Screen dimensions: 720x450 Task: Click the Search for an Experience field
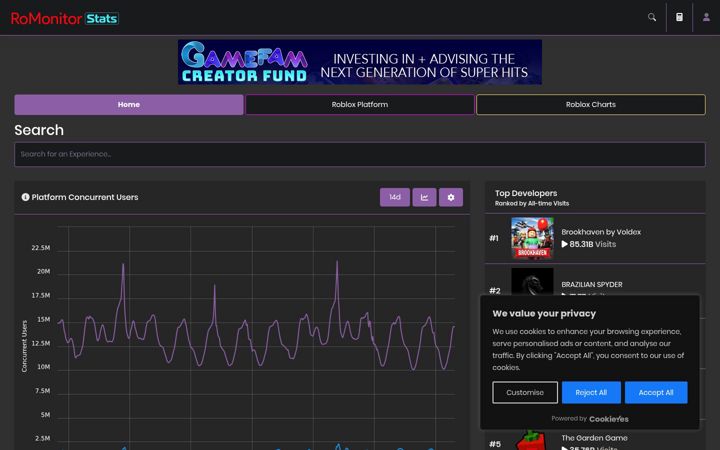(x=360, y=154)
